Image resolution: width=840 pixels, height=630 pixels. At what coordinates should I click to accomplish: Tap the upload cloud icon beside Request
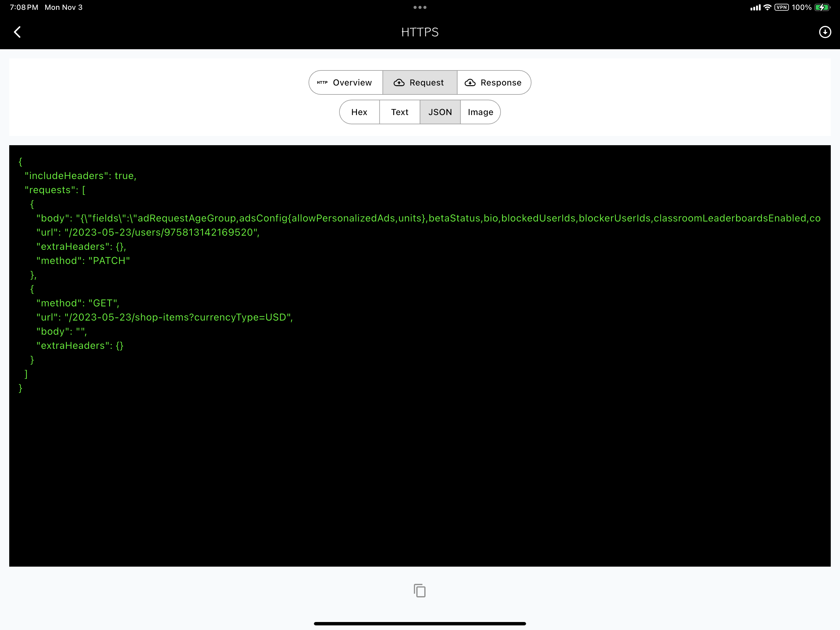pyautogui.click(x=399, y=82)
